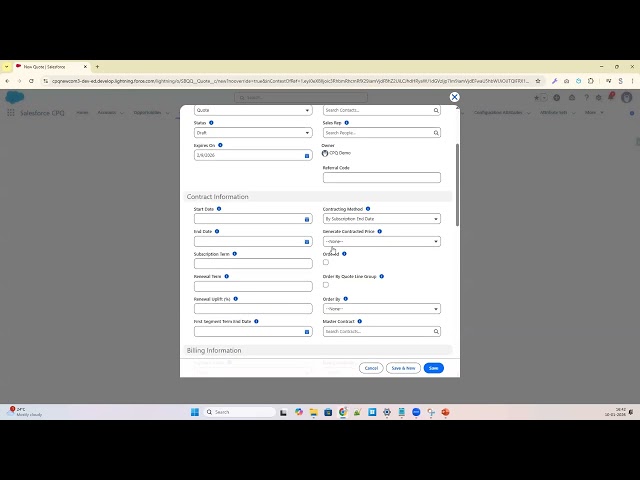The width and height of the screenshot is (640, 480).
Task: Open the Type dropdown showing Quote
Action: click(x=253, y=110)
